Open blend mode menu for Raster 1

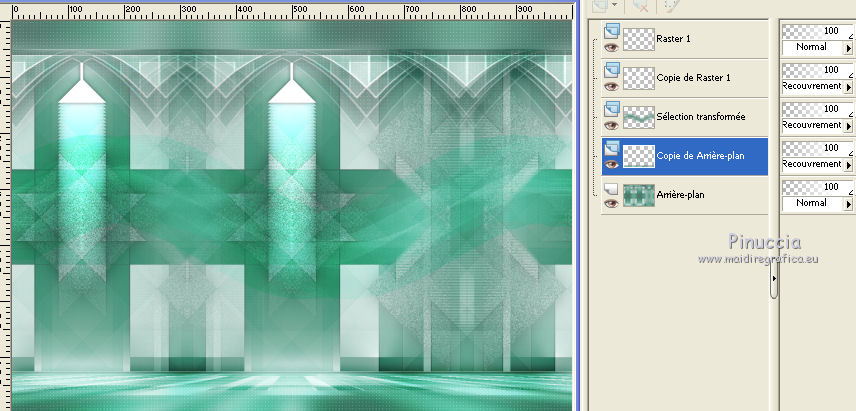(x=849, y=48)
